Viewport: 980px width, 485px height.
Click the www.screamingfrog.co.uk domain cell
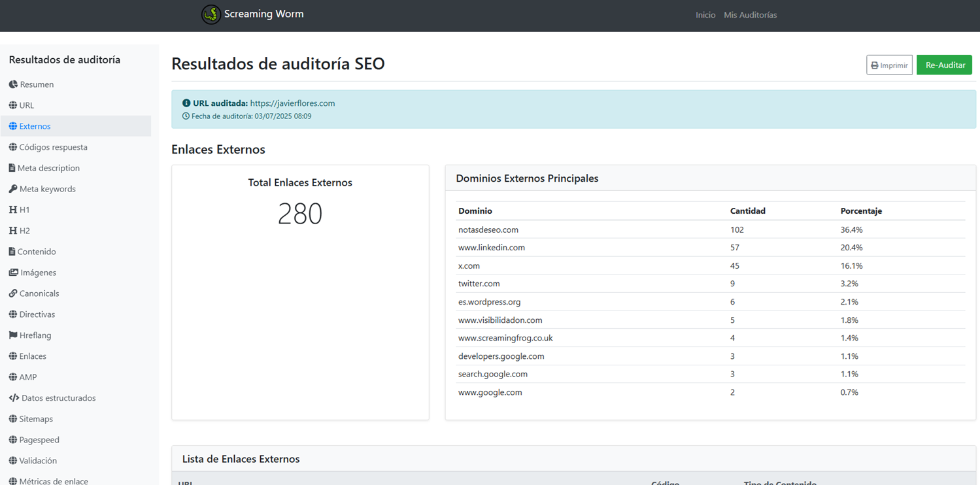(x=505, y=338)
